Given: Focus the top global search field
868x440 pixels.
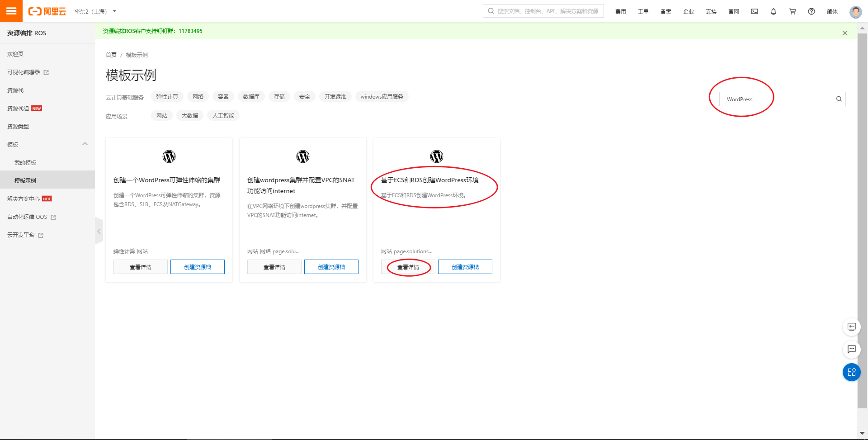Looking at the screenshot, I should pos(543,11).
